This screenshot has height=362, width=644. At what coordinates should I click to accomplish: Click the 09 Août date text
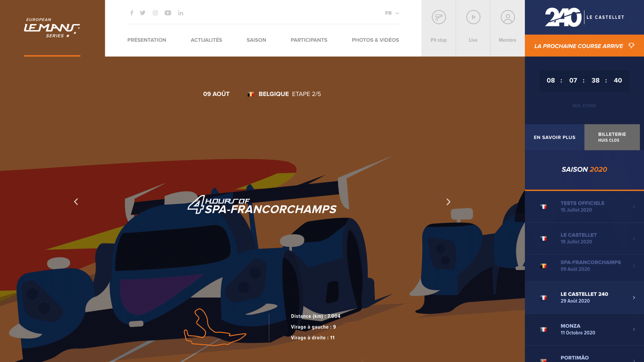tap(216, 94)
